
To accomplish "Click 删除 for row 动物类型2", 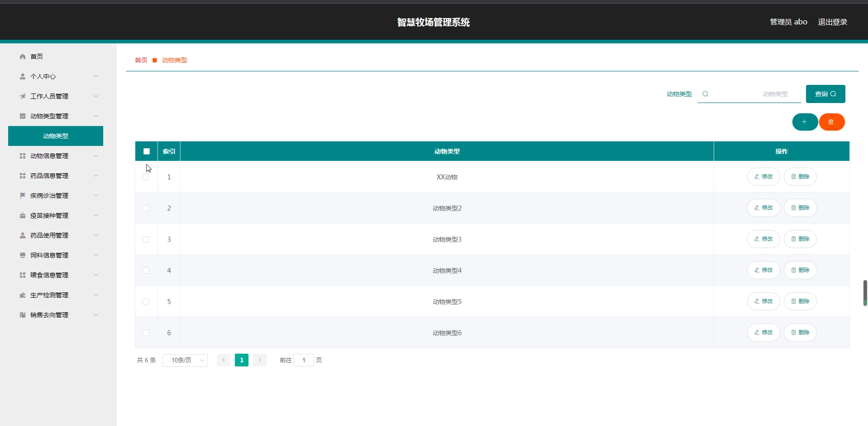I will point(800,208).
